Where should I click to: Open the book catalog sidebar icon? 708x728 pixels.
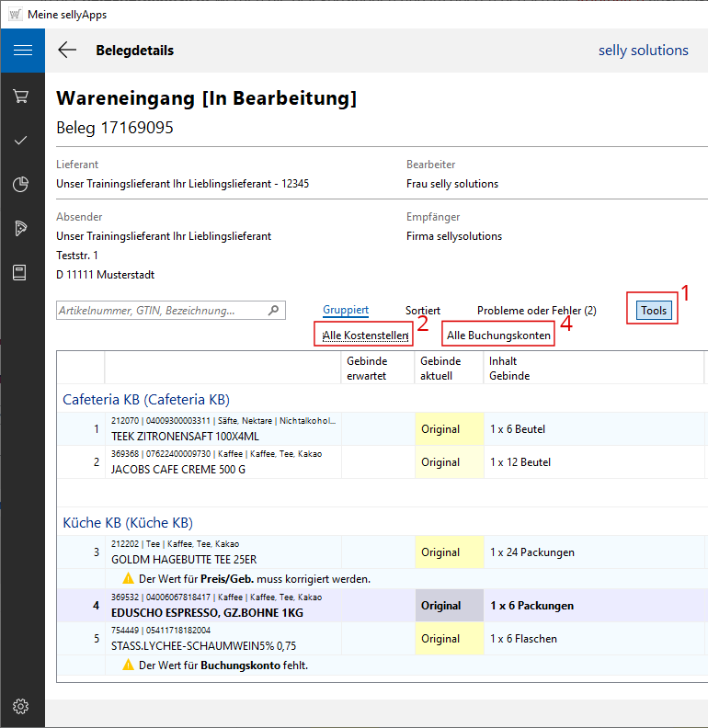pos(22,272)
